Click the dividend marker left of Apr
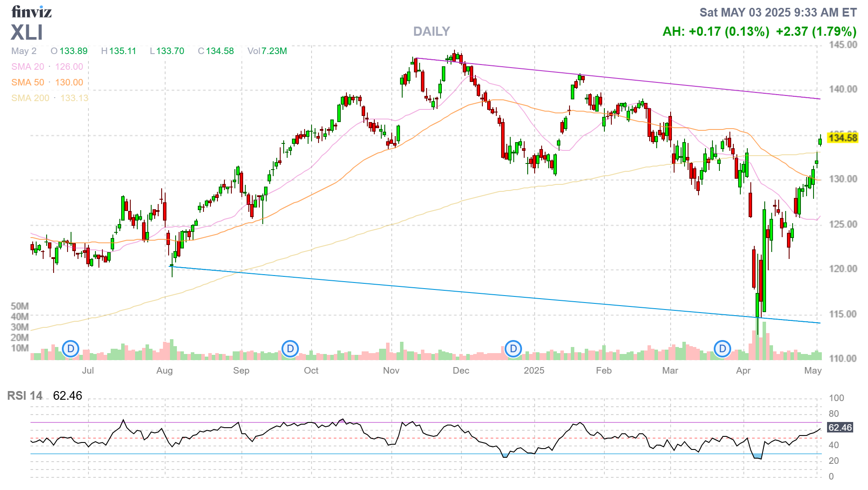 pyautogui.click(x=722, y=349)
